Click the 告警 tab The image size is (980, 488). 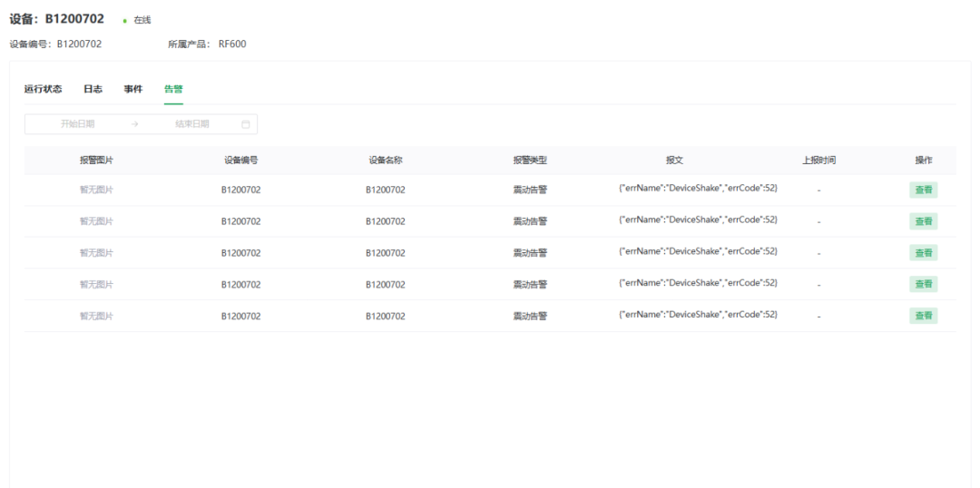tap(172, 89)
